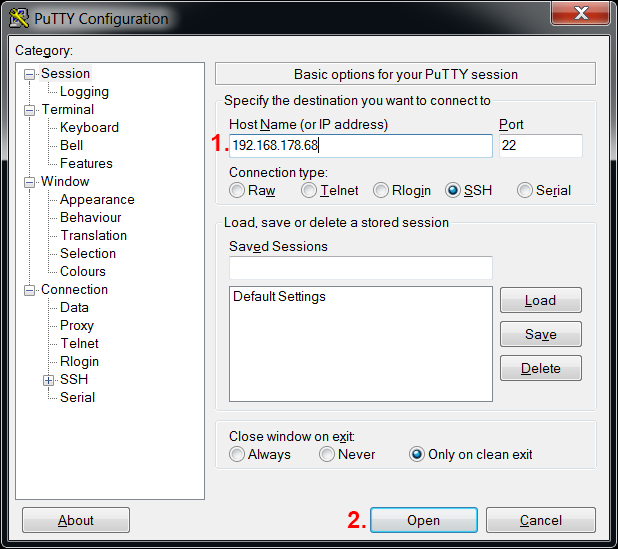Collapse the Connection tree node

[29, 290]
